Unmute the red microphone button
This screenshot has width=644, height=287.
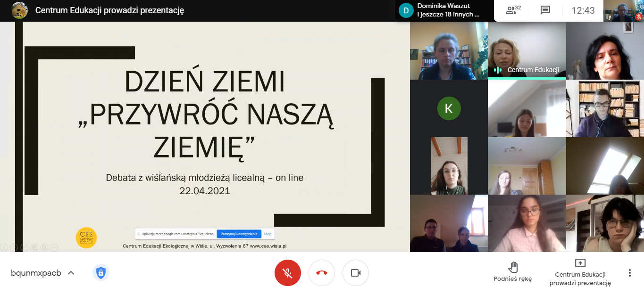click(287, 273)
